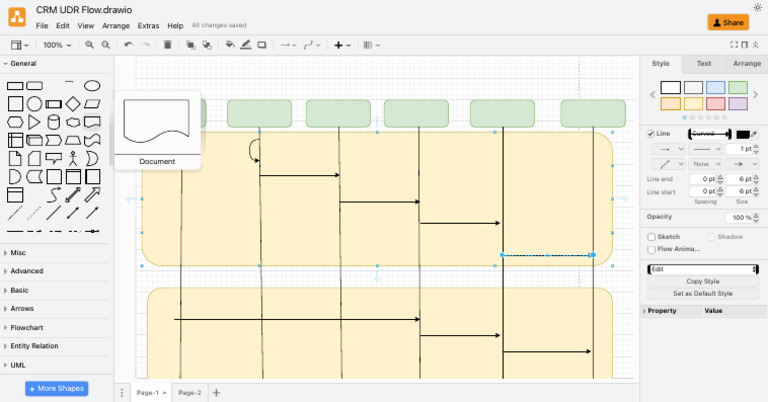Open the plus insert dropdown
This screenshot has width=768, height=402.
coord(342,45)
